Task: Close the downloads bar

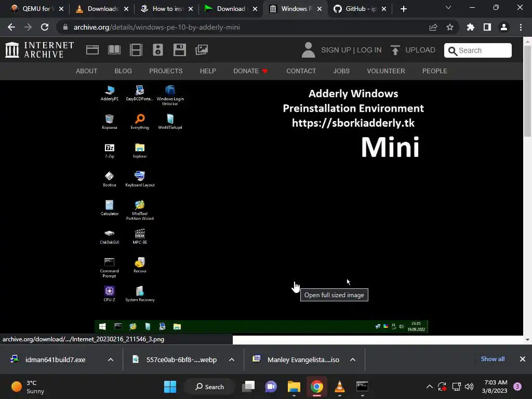Action: pos(523,359)
